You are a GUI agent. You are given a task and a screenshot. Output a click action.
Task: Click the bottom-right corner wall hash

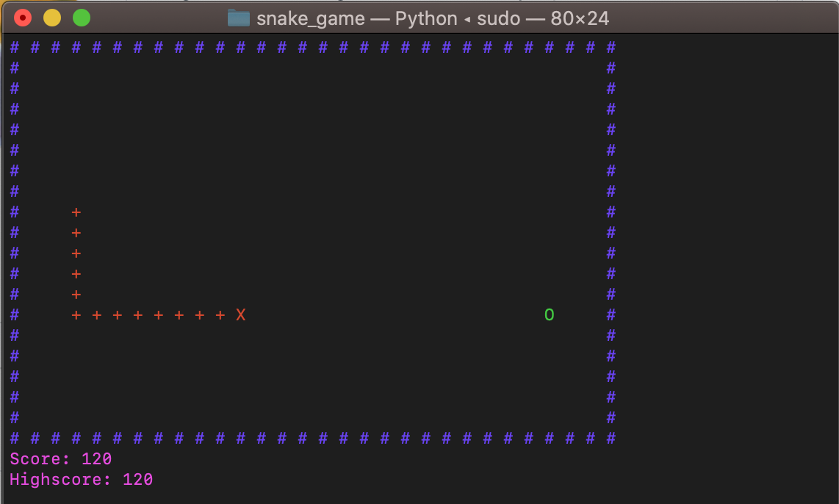pos(611,439)
